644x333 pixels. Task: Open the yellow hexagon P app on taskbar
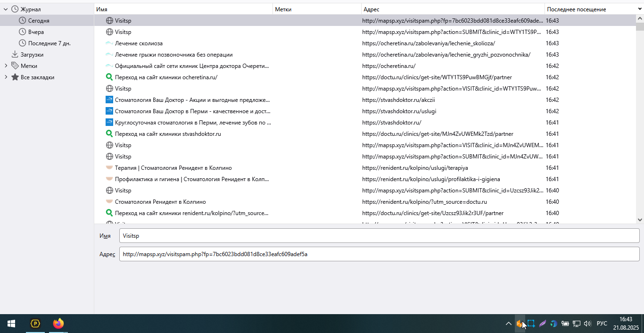[35, 324]
